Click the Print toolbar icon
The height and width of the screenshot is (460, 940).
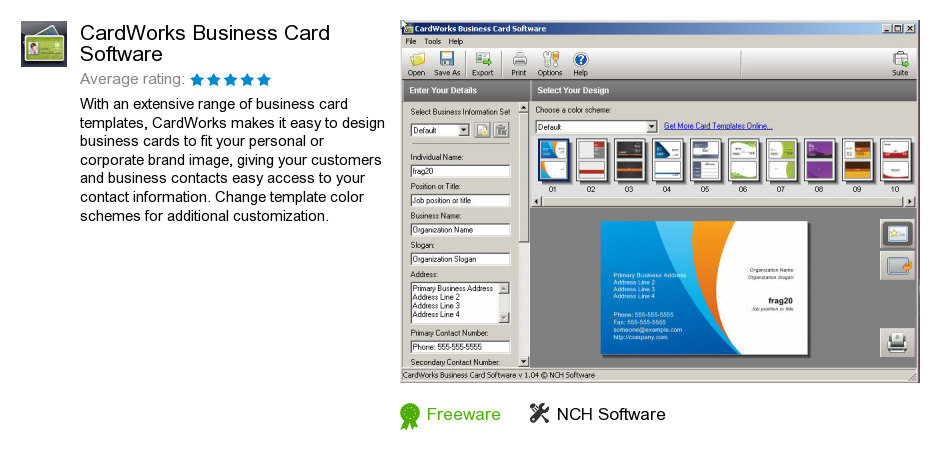click(x=519, y=59)
